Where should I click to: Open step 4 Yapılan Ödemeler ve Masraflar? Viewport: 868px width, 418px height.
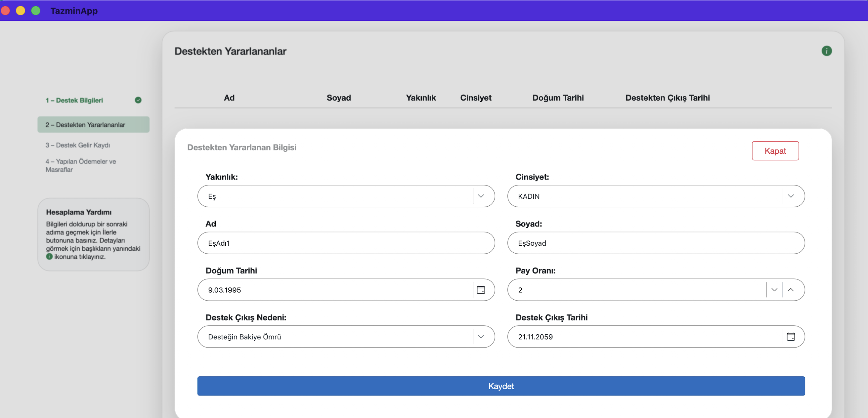point(81,165)
